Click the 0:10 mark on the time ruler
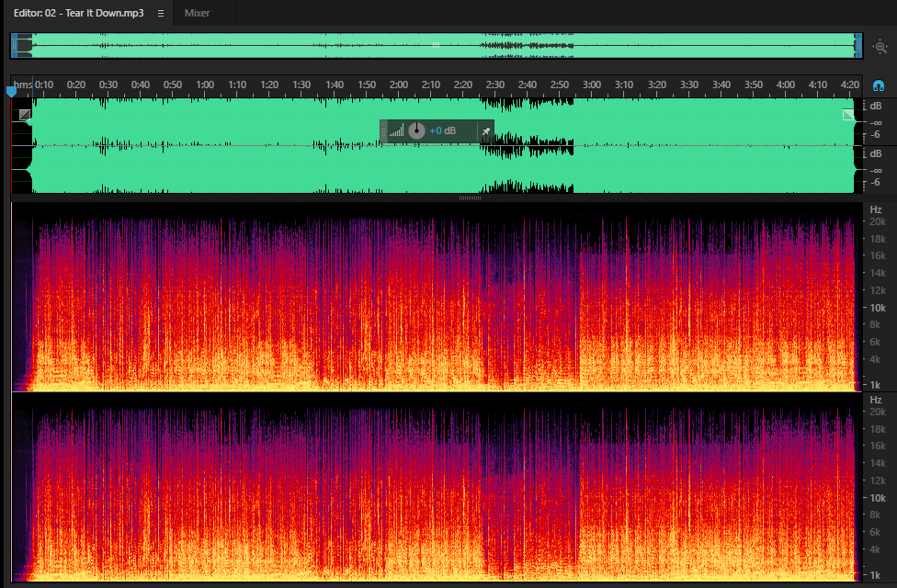This screenshot has height=588, width=897. [44, 85]
